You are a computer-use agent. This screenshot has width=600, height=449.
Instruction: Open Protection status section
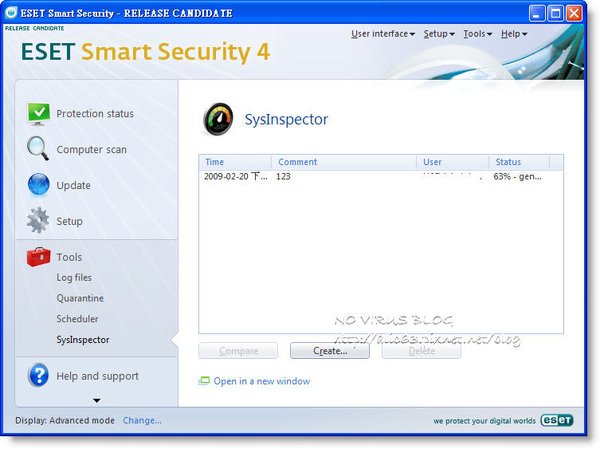point(95,114)
